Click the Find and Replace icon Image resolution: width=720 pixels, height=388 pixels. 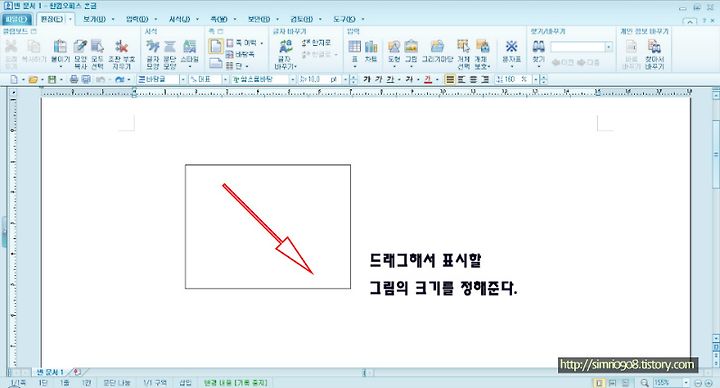[654, 47]
